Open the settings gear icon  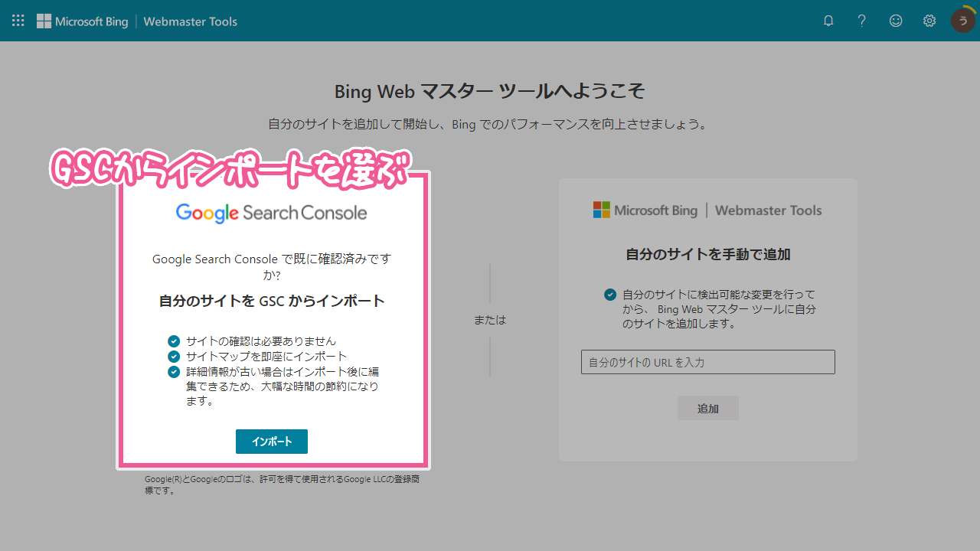(x=929, y=21)
